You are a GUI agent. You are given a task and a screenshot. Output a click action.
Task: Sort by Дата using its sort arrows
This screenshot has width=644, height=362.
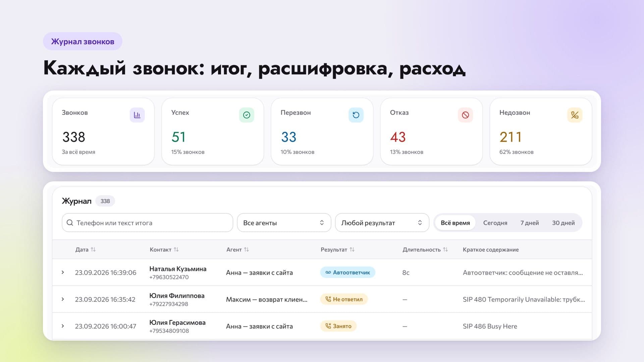click(x=93, y=249)
